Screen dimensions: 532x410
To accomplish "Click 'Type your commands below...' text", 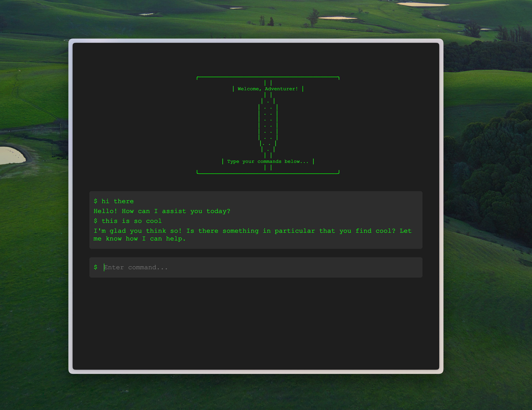I will point(268,162).
